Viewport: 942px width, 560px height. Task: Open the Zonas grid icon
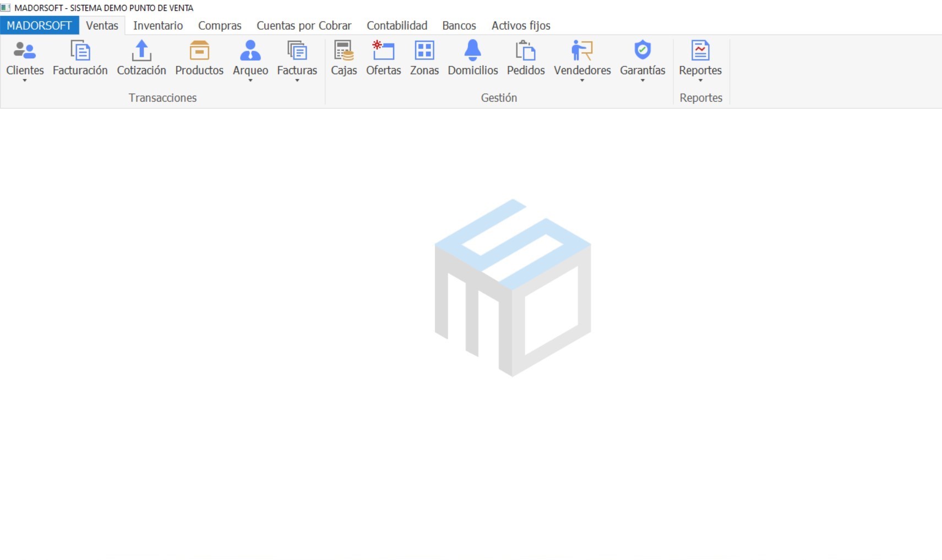424,51
